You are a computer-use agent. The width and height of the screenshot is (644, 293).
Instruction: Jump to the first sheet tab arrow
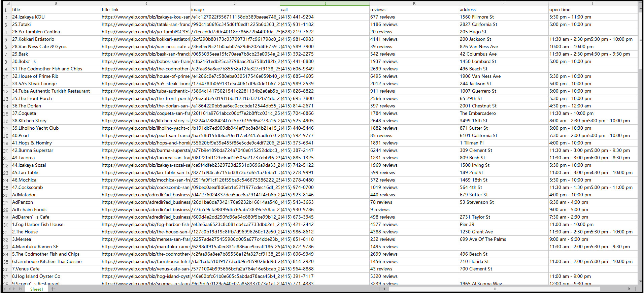click(x=5, y=289)
